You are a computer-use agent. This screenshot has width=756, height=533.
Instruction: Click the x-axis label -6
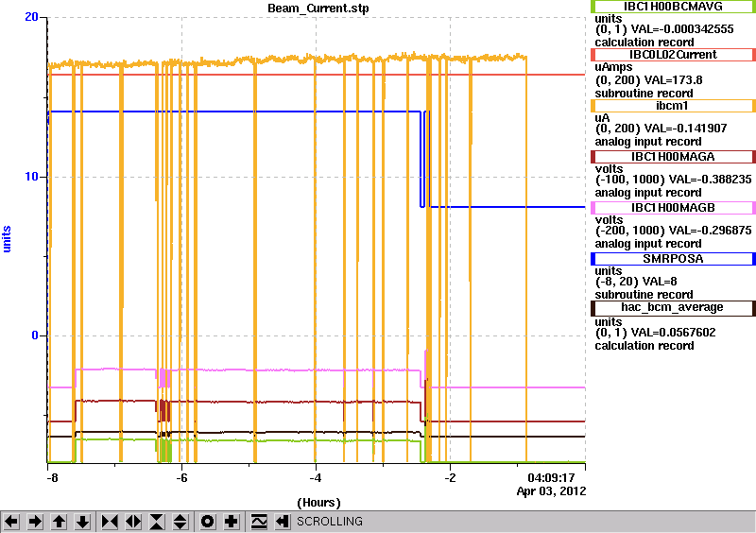180,478
